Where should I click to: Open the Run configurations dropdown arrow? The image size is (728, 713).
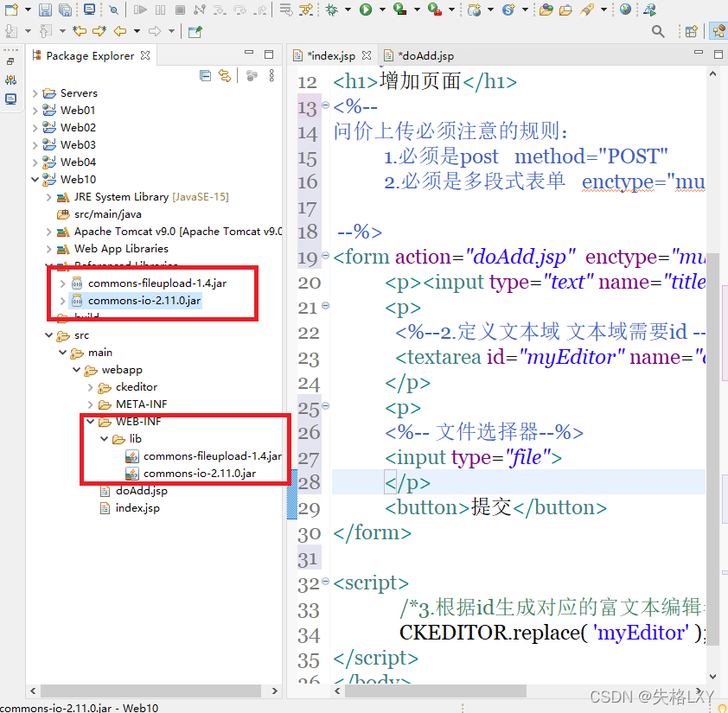pos(382,10)
